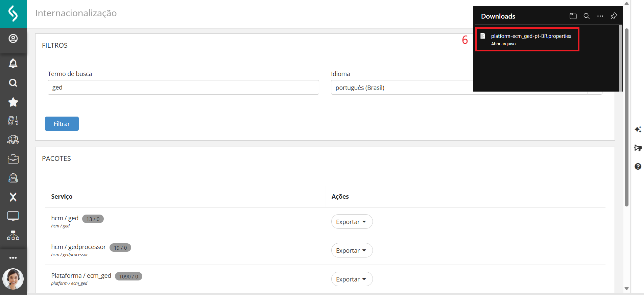This screenshot has width=644, height=295.
Task: Click the Senior platform logo
Action: tap(13, 14)
